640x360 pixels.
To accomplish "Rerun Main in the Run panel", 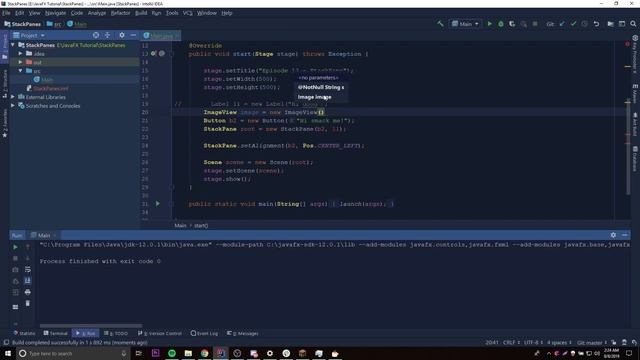I will click(x=16, y=247).
